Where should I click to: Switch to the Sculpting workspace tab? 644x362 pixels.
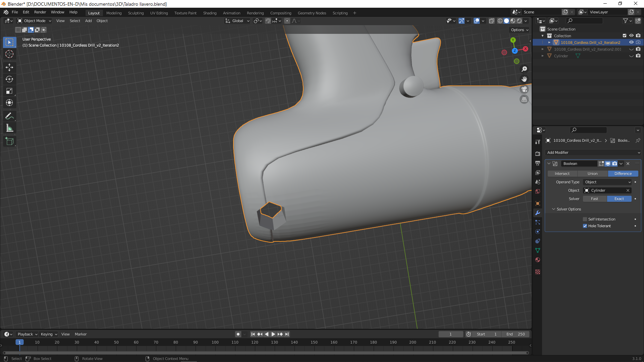click(x=136, y=13)
